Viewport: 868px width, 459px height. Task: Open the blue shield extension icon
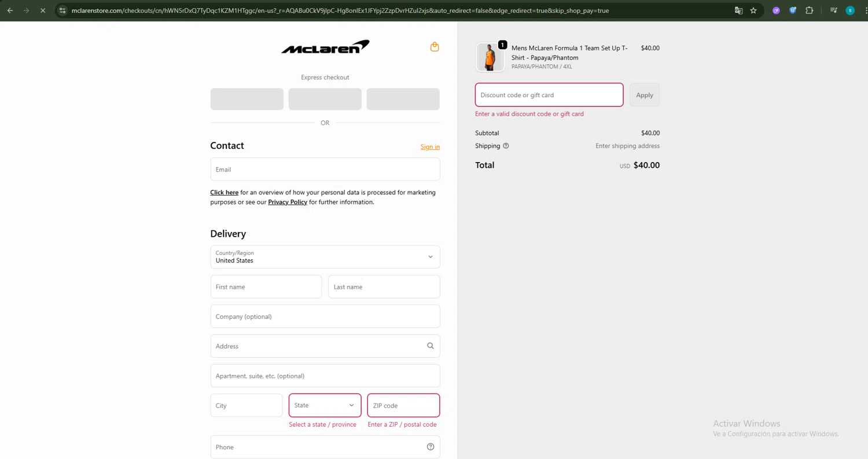coord(793,10)
